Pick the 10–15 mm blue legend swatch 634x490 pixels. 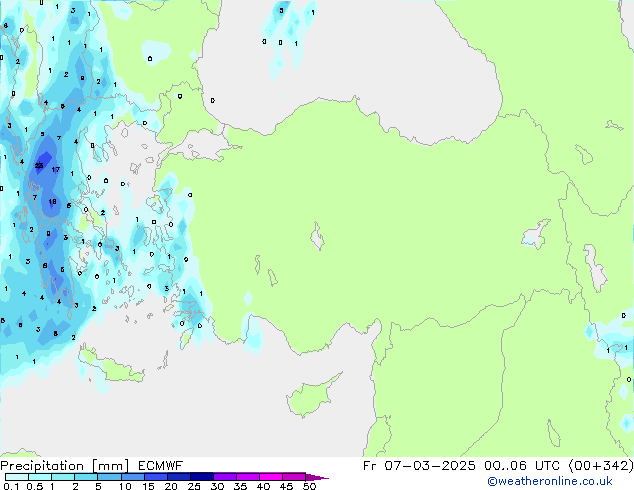click(x=133, y=477)
